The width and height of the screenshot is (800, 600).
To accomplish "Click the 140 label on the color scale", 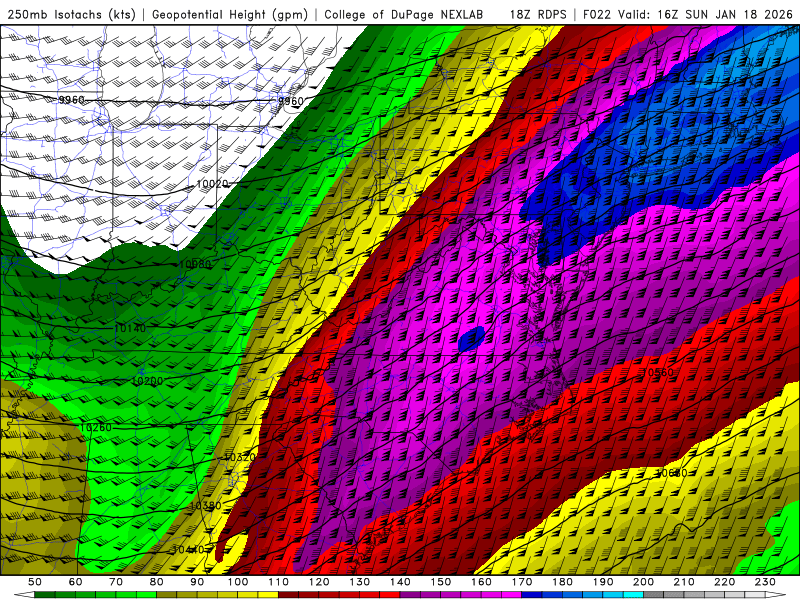I will (x=401, y=582).
